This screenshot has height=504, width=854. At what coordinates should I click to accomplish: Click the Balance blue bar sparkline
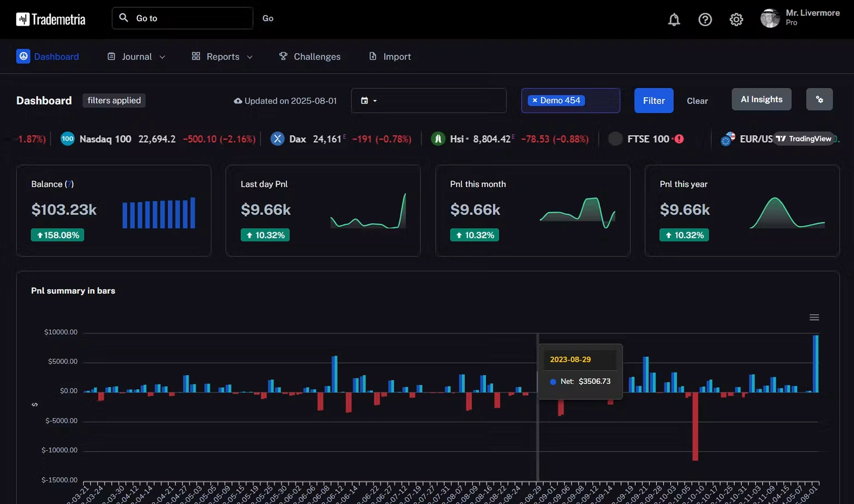[159, 213]
